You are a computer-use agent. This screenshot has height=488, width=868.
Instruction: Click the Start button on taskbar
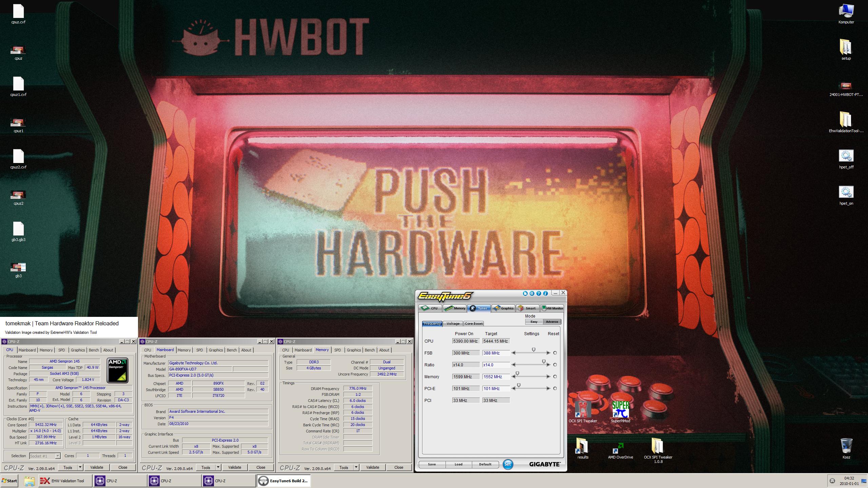[9, 481]
